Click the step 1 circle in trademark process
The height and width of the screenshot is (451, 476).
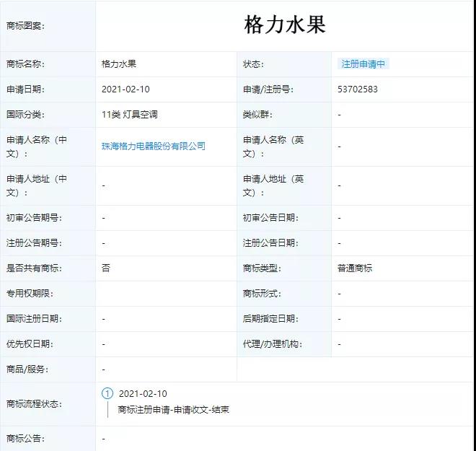(x=107, y=393)
